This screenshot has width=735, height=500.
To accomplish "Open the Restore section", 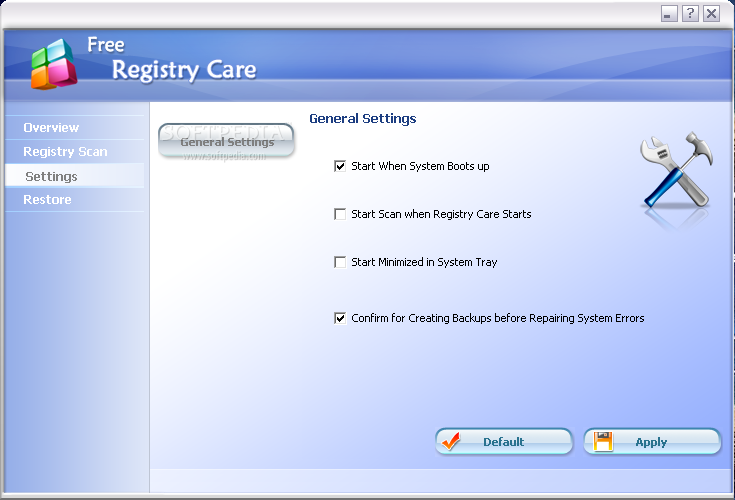I will pyautogui.click(x=75, y=200).
